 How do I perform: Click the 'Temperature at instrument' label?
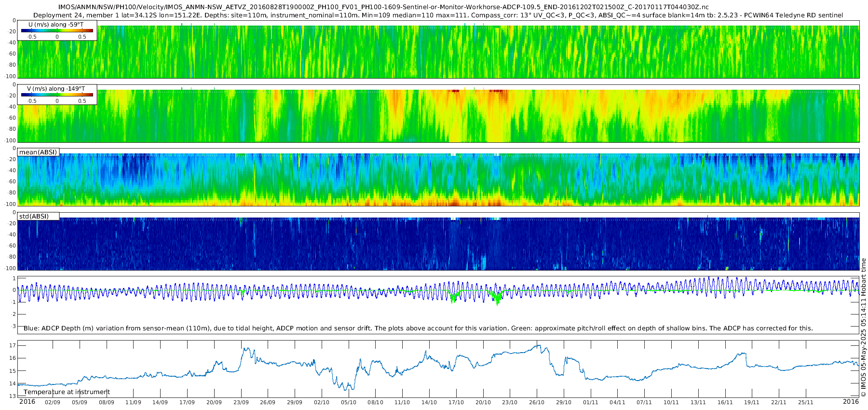pyautogui.click(x=67, y=392)
